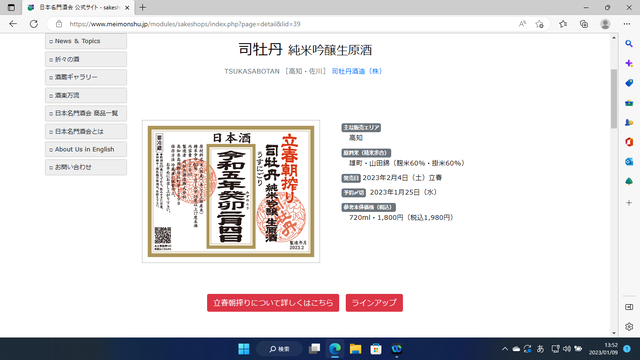This screenshot has width=640, height=360.
Task: Open 酒楽万流 menu item
Action: [x=86, y=95]
